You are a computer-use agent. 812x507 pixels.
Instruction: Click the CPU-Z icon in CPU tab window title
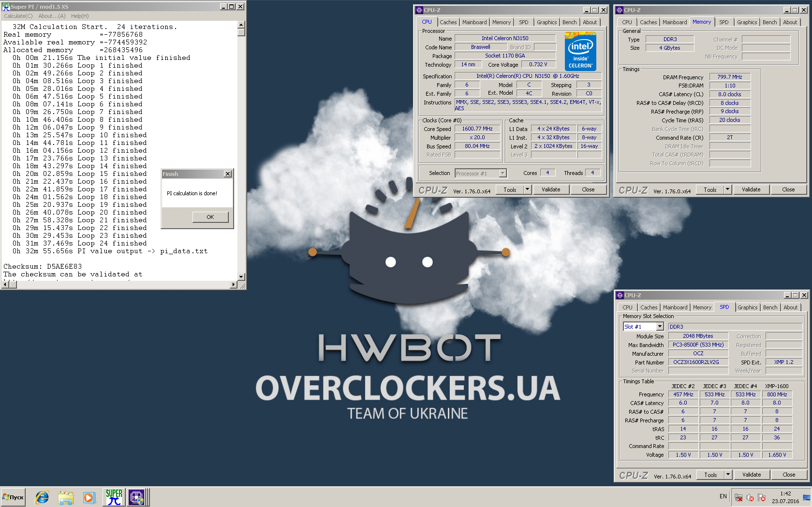pyautogui.click(x=419, y=10)
